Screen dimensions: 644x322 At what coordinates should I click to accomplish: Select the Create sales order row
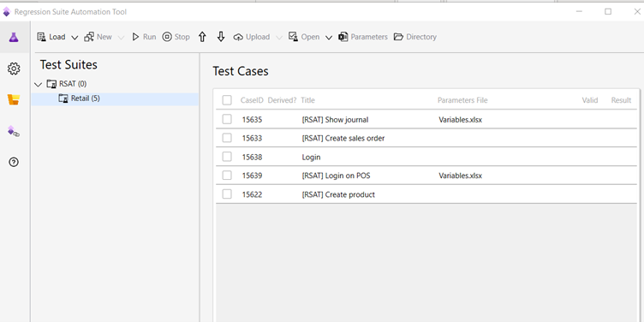[426, 138]
